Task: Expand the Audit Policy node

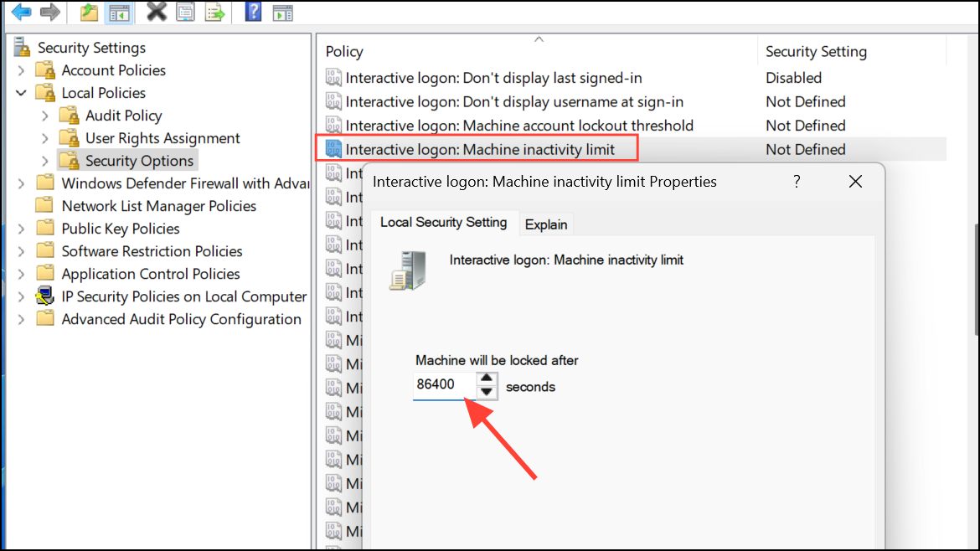Action: coord(45,116)
